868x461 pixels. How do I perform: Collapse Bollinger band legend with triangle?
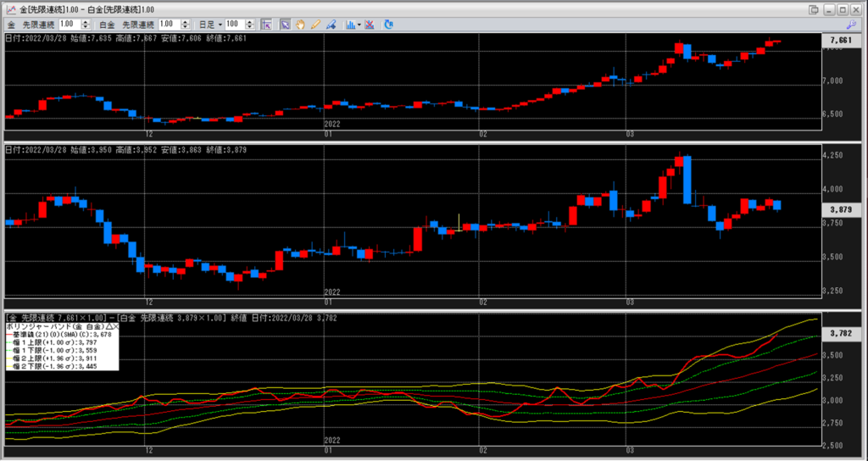[108, 326]
